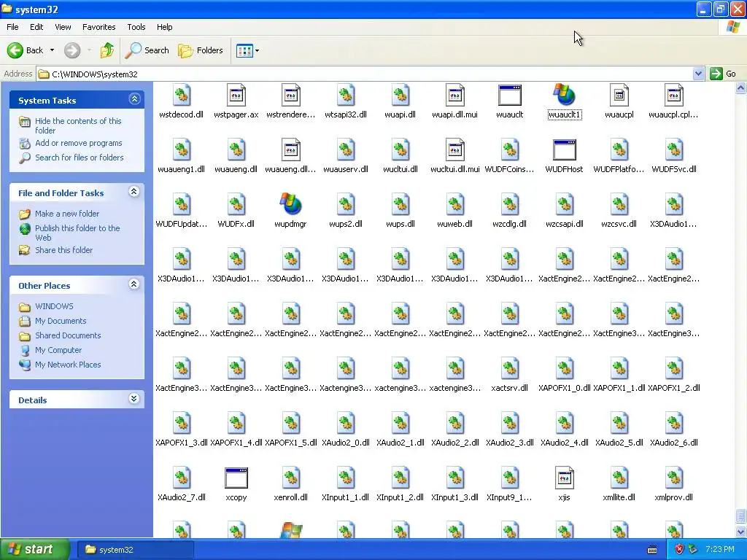Open Add or remove programs

[x=79, y=143]
